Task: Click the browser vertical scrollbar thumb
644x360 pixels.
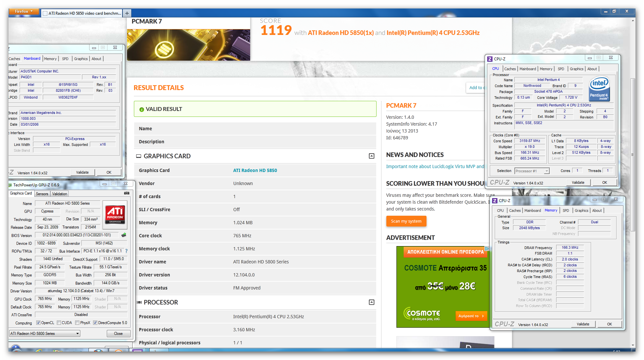Action: 633,155
